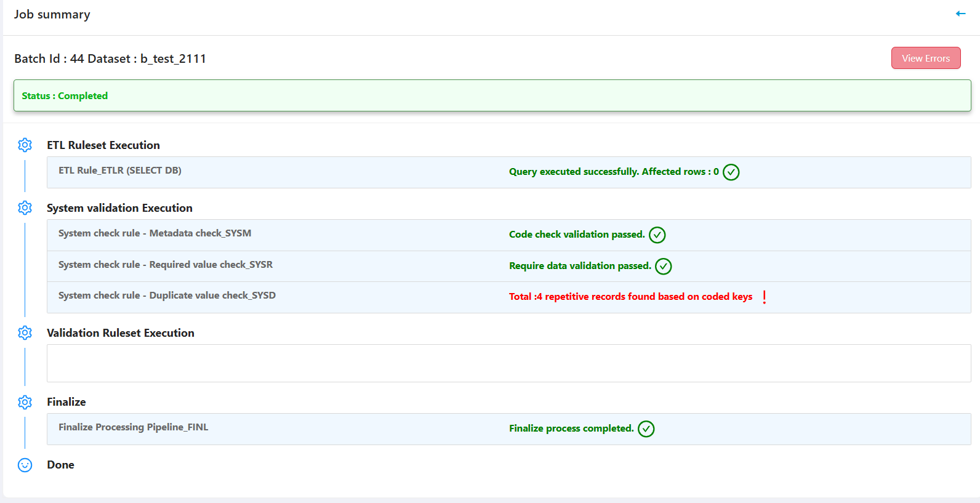Click the red duplicate warning exclamation icon
The image size is (980, 503).
[x=764, y=297]
